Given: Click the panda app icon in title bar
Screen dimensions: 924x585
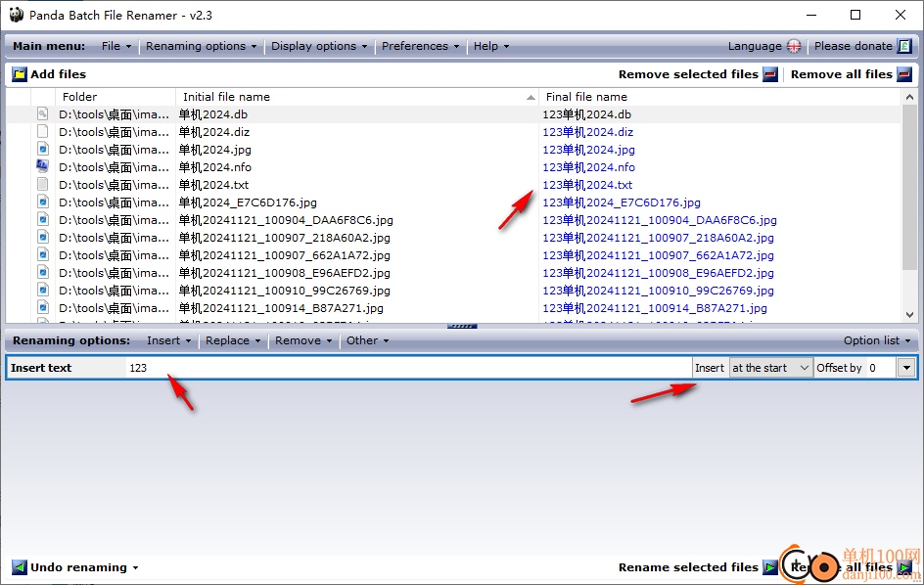Looking at the screenshot, I should click(x=17, y=15).
